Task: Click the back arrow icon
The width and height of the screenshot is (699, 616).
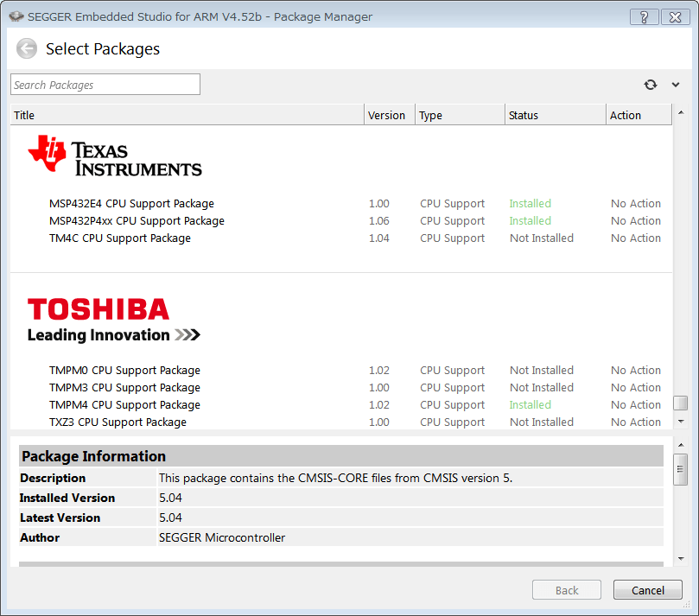Action: coord(27,49)
